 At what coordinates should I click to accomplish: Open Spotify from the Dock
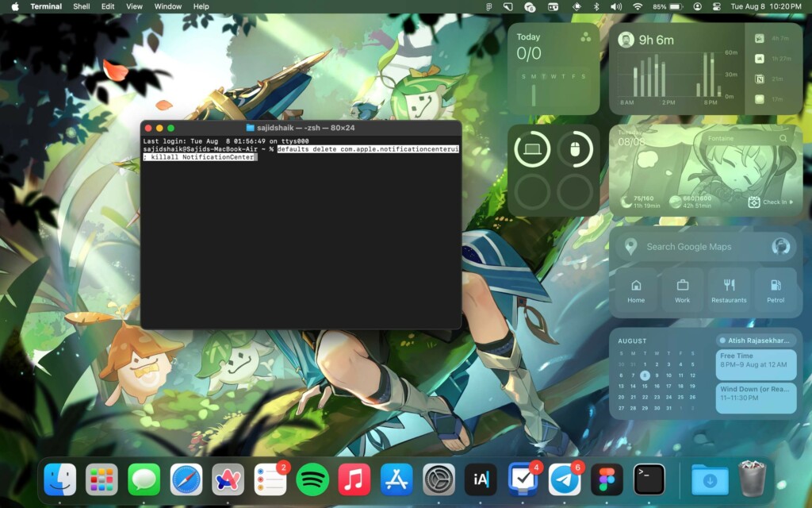(312, 479)
